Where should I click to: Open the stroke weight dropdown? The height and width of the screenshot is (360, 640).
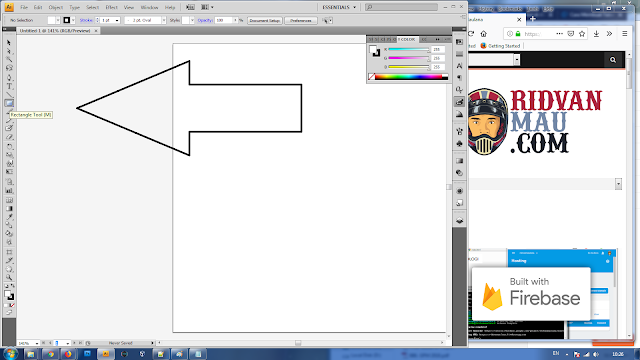[x=117, y=20]
